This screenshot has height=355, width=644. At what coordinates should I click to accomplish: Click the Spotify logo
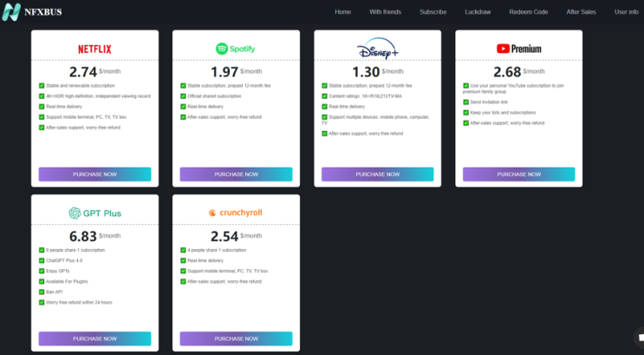[x=236, y=49]
